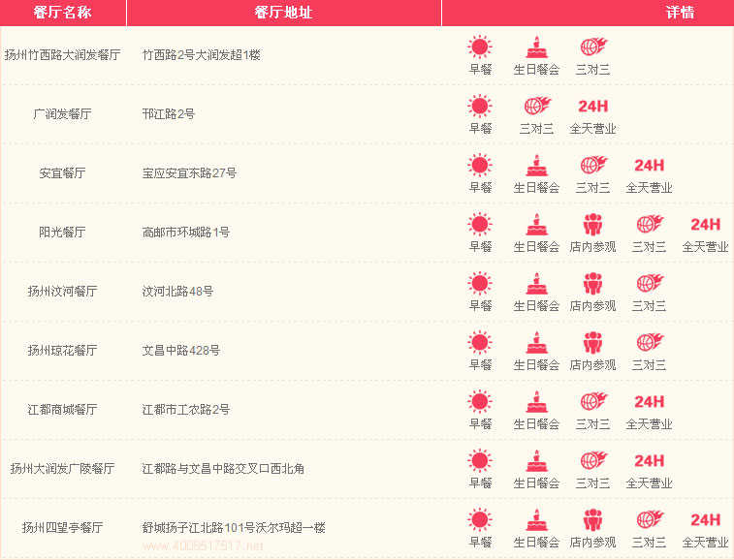Select restaurant name 广润发餐厅
The height and width of the screenshot is (560, 734).
coord(63,114)
